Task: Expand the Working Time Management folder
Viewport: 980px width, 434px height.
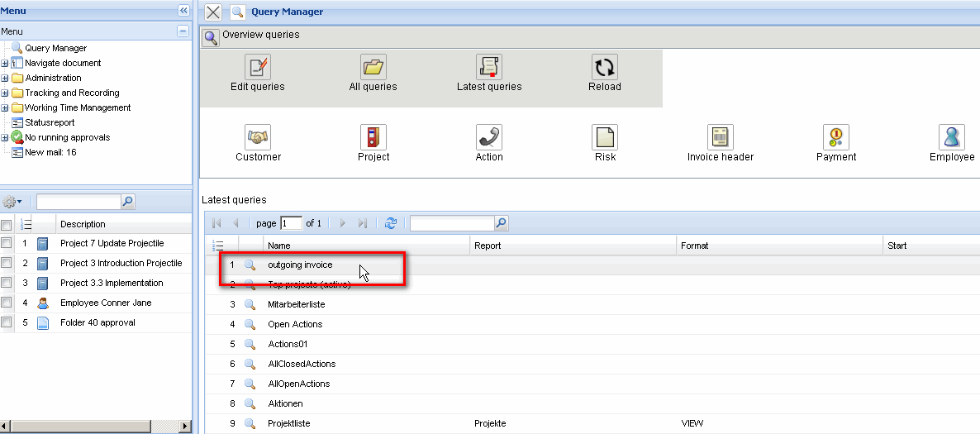Action: (x=5, y=107)
